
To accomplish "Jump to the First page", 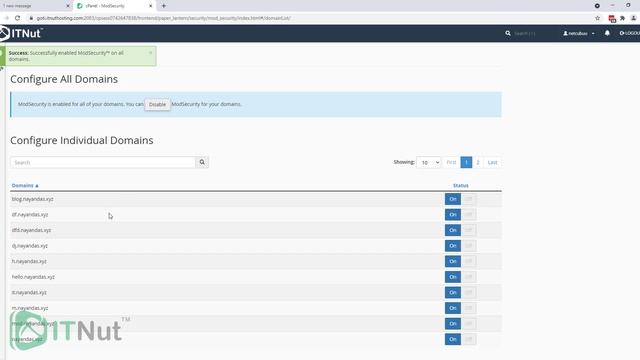I will [x=451, y=162].
